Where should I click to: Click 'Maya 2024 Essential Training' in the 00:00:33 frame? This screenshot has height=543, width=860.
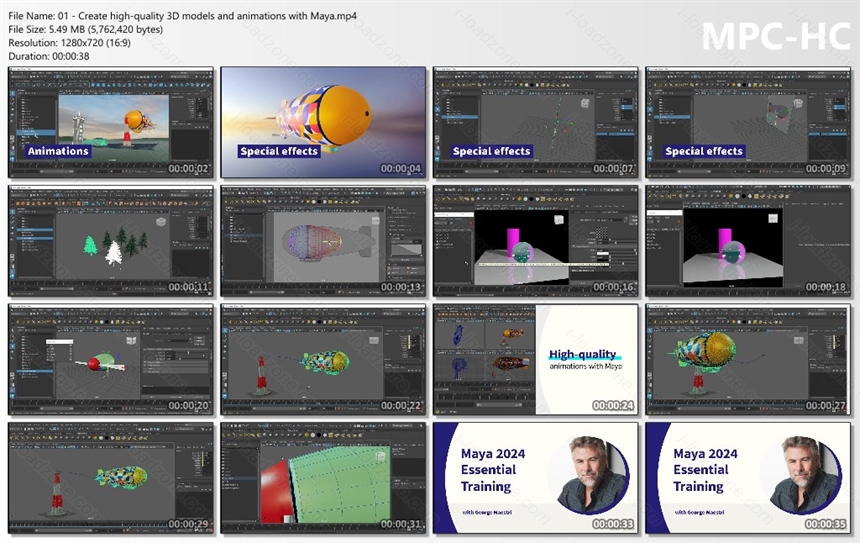click(493, 470)
